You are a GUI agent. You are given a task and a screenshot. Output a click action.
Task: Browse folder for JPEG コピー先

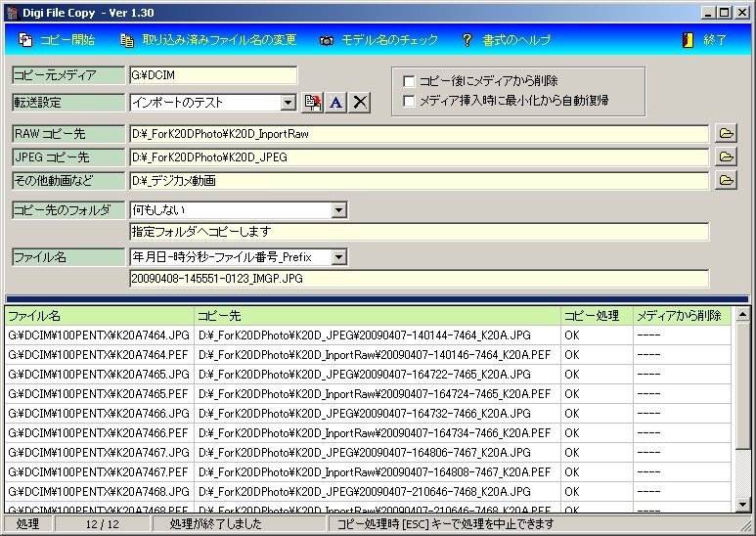pyautogui.click(x=726, y=157)
